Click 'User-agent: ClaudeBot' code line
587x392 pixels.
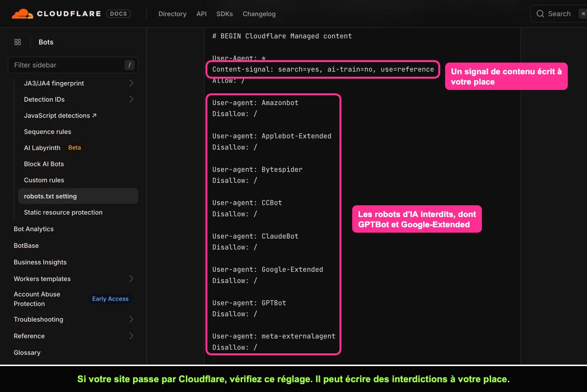pyautogui.click(x=255, y=237)
